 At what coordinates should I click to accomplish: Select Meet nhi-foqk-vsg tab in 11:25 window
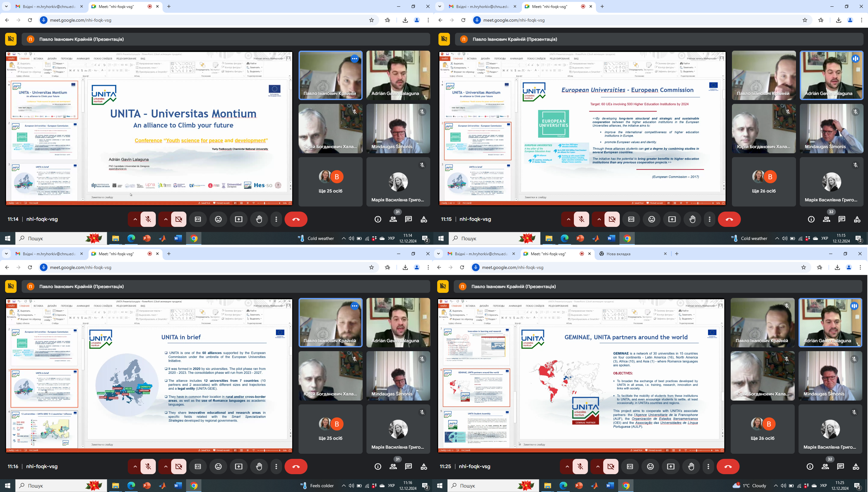tap(557, 254)
